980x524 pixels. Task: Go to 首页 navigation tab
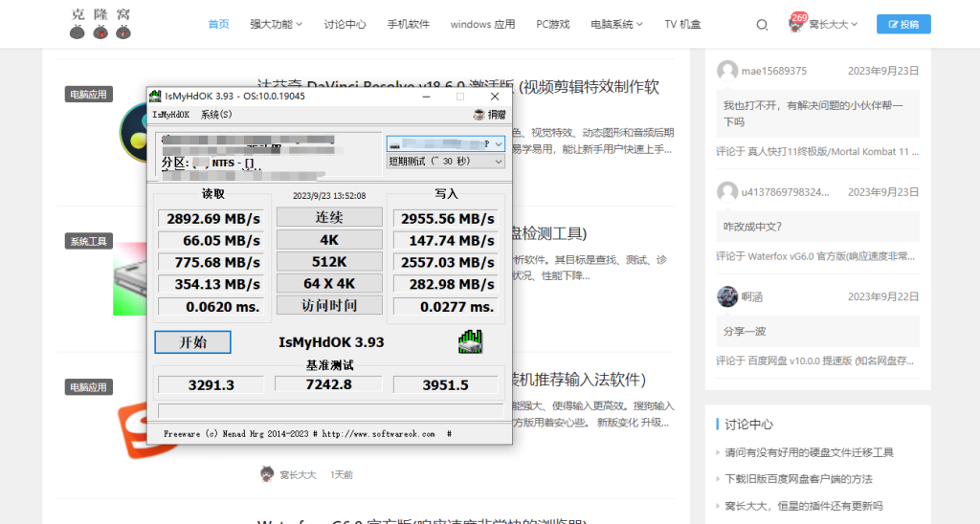click(x=219, y=24)
